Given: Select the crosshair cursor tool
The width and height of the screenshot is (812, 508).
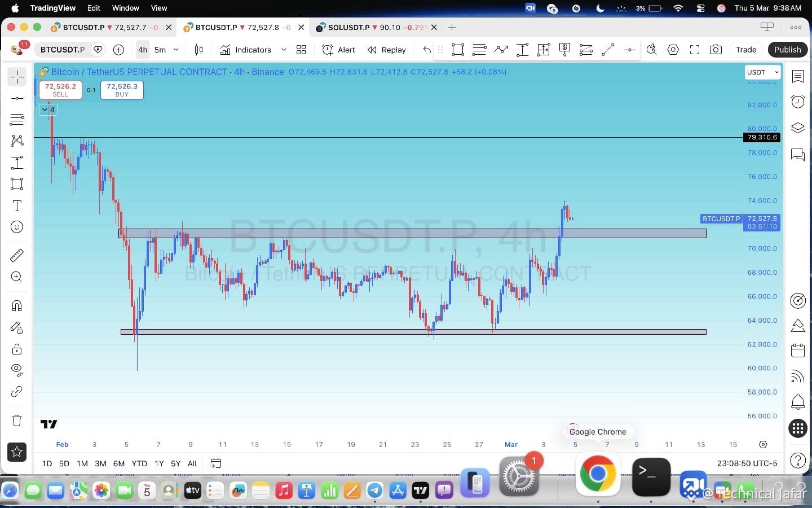Looking at the screenshot, I should click(17, 77).
